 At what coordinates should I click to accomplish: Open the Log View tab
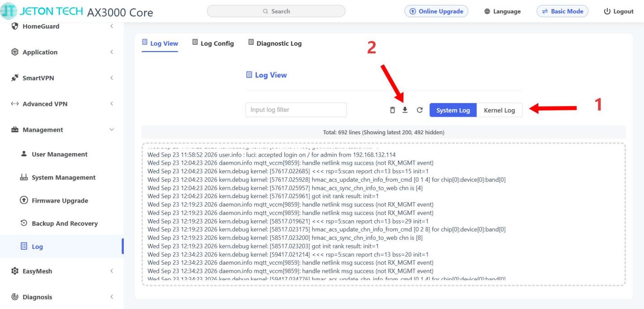click(160, 43)
